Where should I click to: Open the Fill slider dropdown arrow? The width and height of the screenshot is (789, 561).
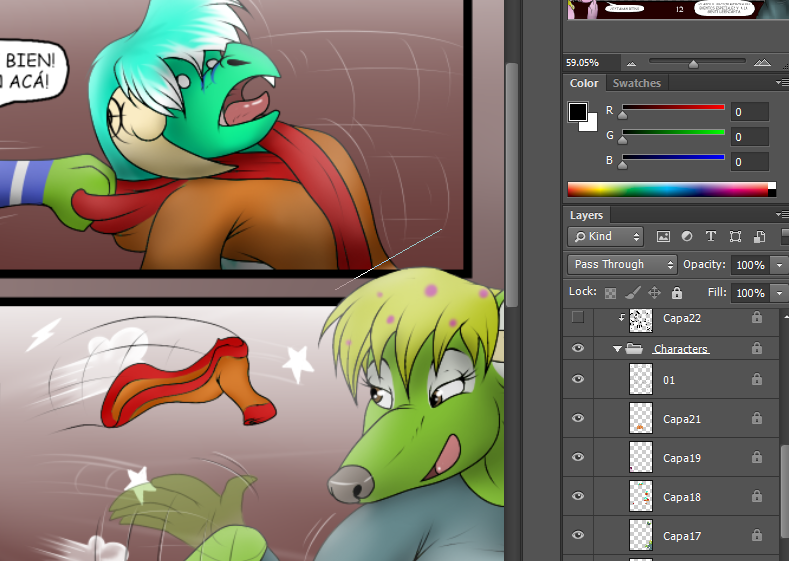[779, 293]
